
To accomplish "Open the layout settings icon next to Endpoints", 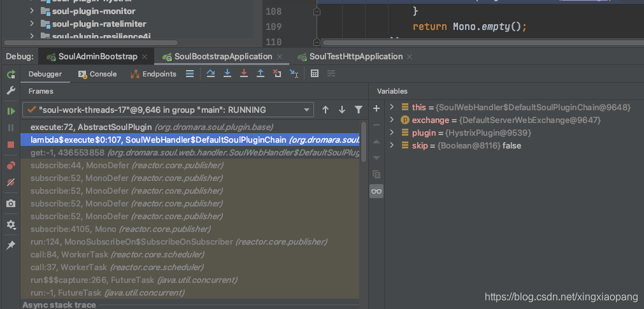I will point(190,73).
